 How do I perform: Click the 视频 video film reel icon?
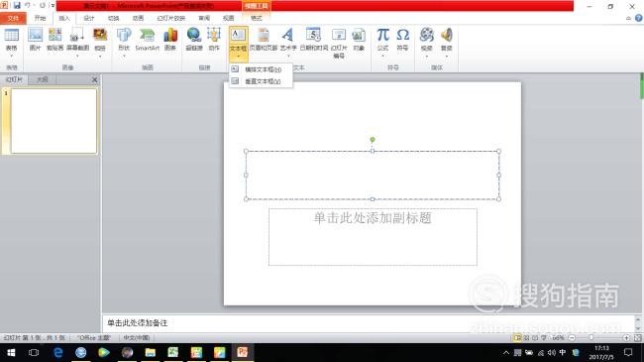[427, 35]
